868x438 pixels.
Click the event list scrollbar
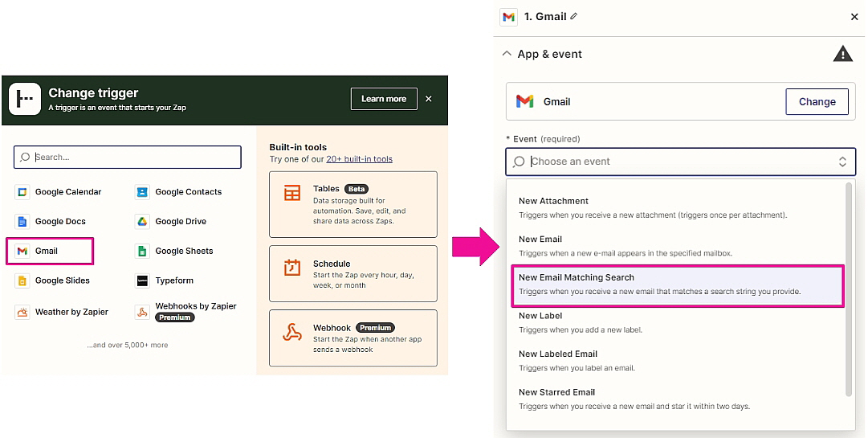pyautogui.click(x=848, y=288)
